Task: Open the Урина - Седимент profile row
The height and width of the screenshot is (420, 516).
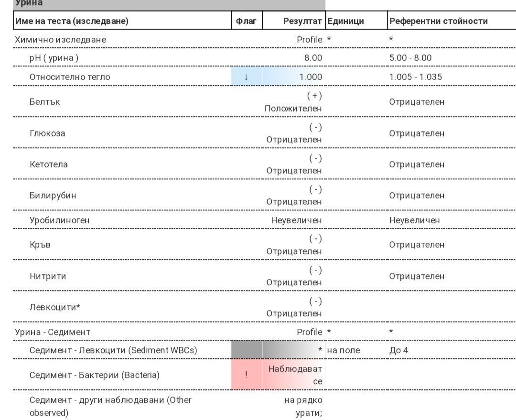Action: tap(53, 332)
